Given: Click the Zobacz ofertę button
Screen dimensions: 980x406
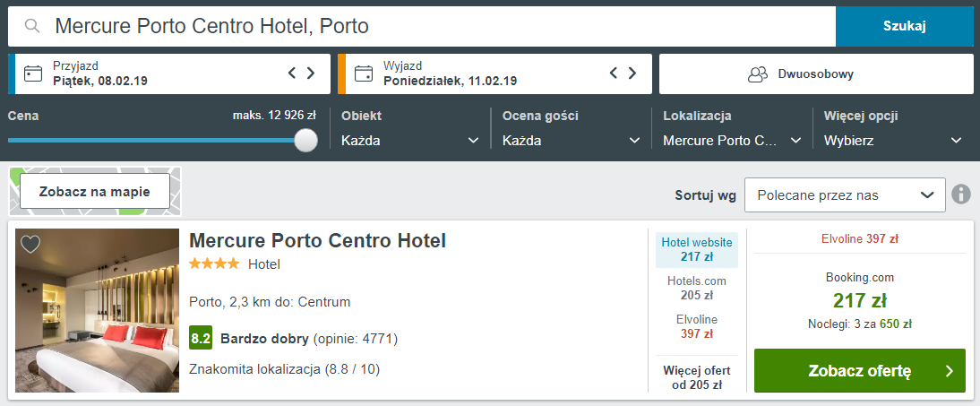Looking at the screenshot, I should (x=859, y=370).
